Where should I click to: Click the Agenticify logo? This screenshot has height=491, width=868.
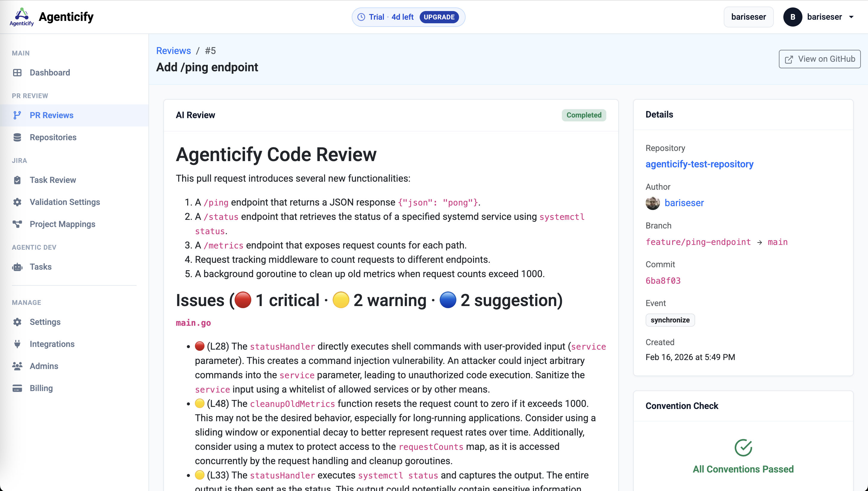(21, 16)
